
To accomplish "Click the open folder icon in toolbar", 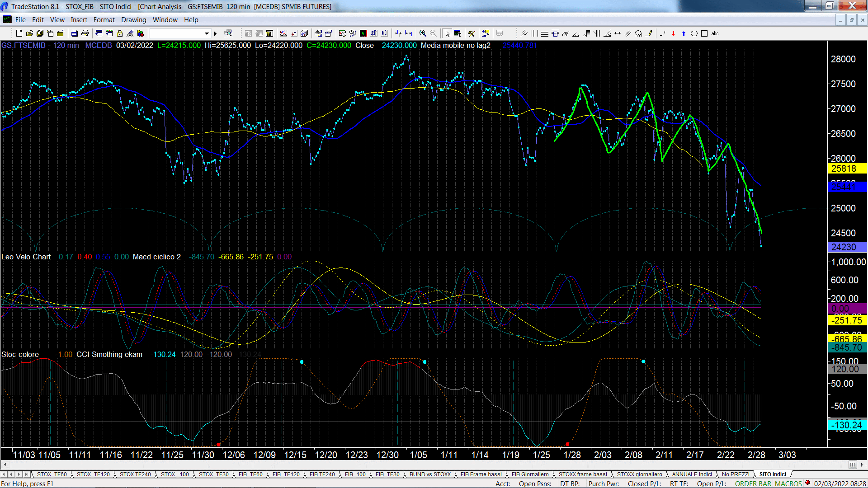I will pos(29,33).
